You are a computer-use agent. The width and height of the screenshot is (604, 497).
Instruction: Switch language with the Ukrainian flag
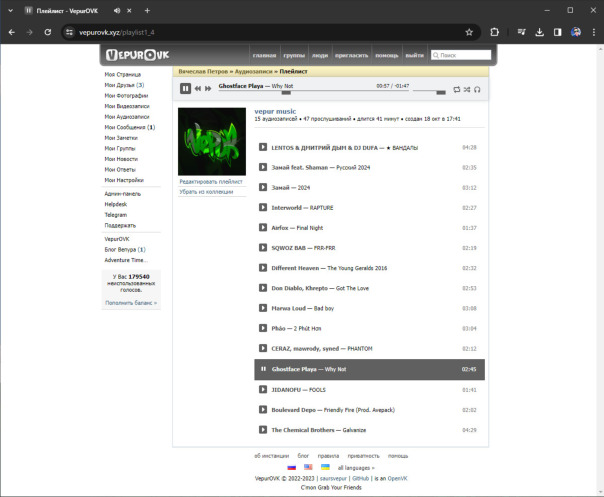325,467
